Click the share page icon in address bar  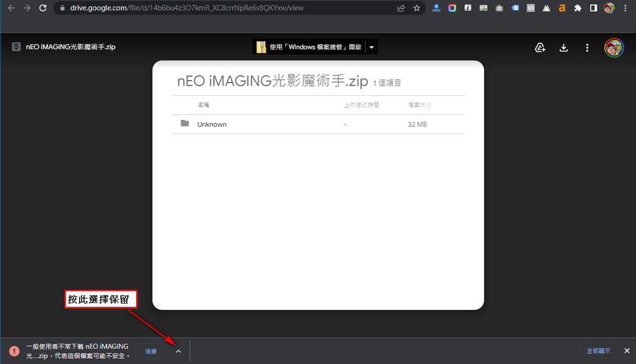(401, 8)
